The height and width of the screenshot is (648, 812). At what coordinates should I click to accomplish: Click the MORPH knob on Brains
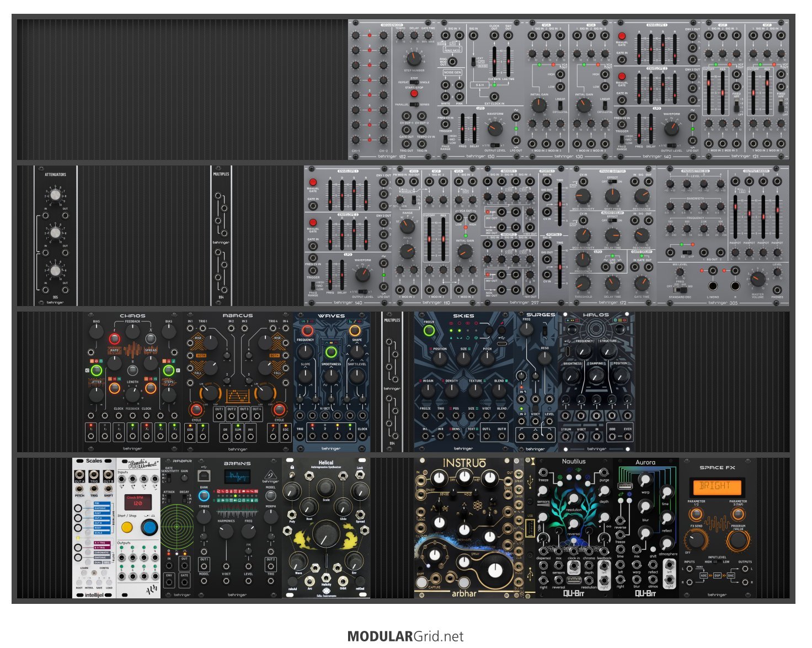(270, 516)
